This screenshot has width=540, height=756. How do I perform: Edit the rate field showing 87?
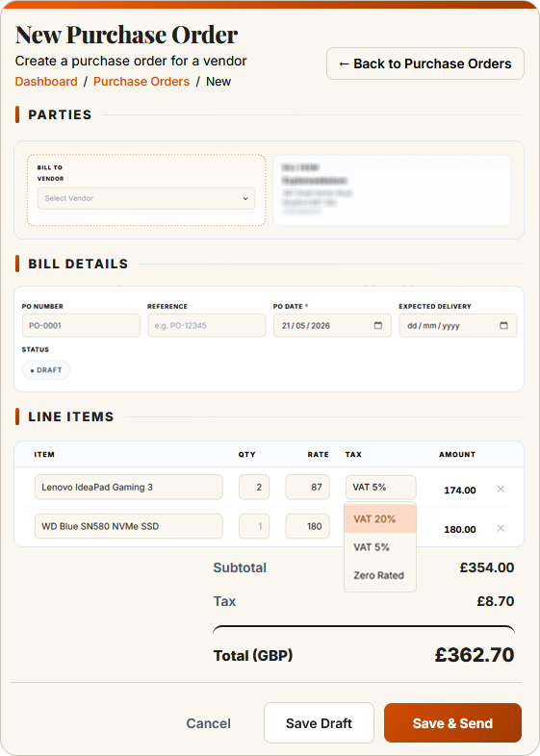click(307, 487)
